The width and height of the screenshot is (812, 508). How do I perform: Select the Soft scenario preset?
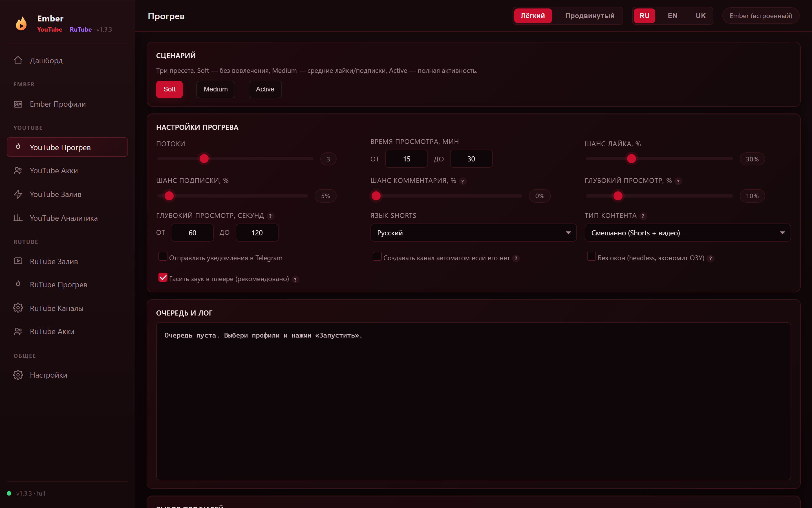169,89
